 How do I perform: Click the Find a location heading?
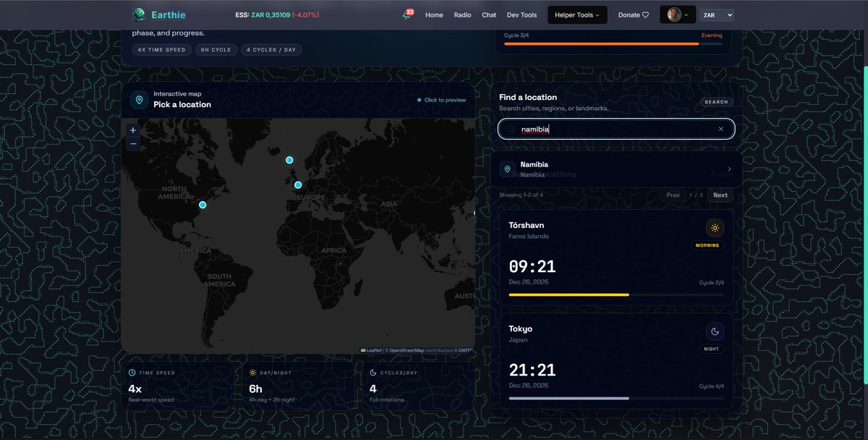click(x=528, y=97)
